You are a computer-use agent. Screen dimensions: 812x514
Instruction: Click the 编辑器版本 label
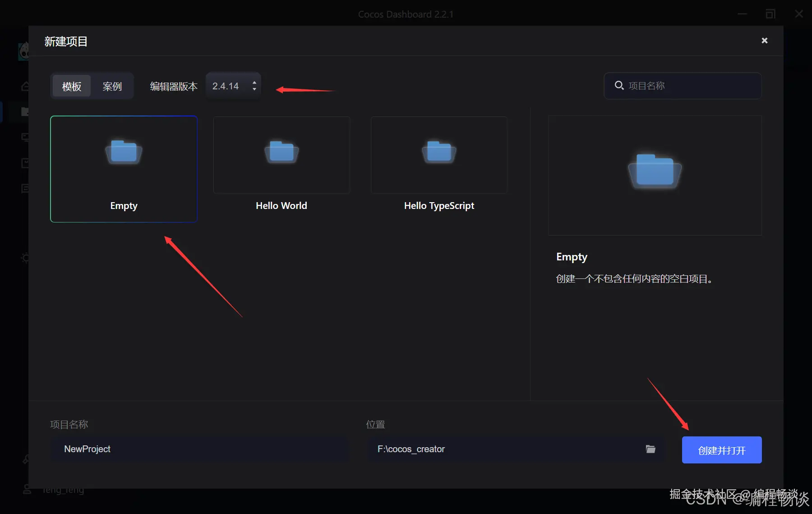click(174, 86)
